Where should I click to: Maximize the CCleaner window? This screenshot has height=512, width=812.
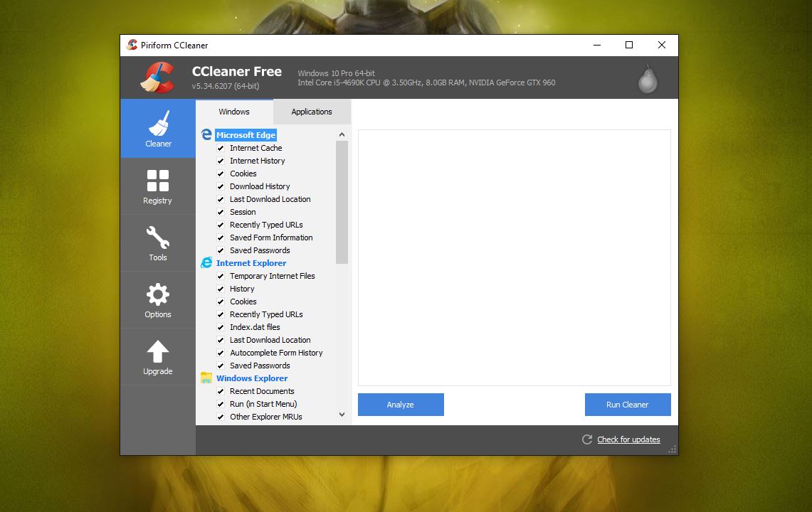click(x=629, y=45)
